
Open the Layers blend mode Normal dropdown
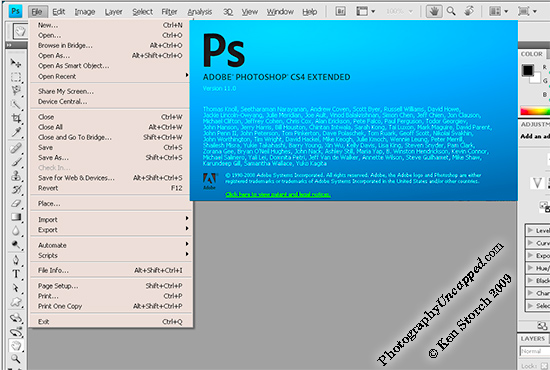pyautogui.click(x=535, y=351)
